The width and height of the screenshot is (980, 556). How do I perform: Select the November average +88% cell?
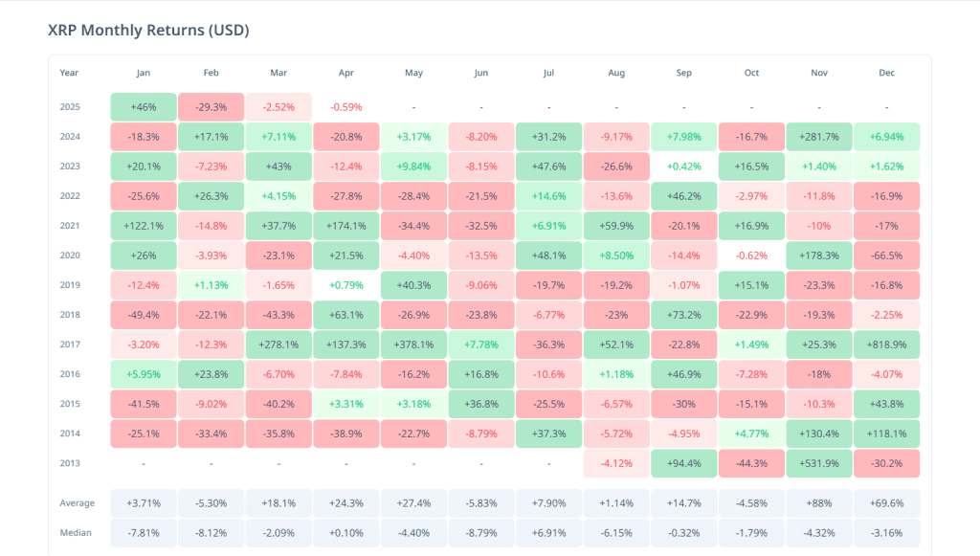[819, 503]
